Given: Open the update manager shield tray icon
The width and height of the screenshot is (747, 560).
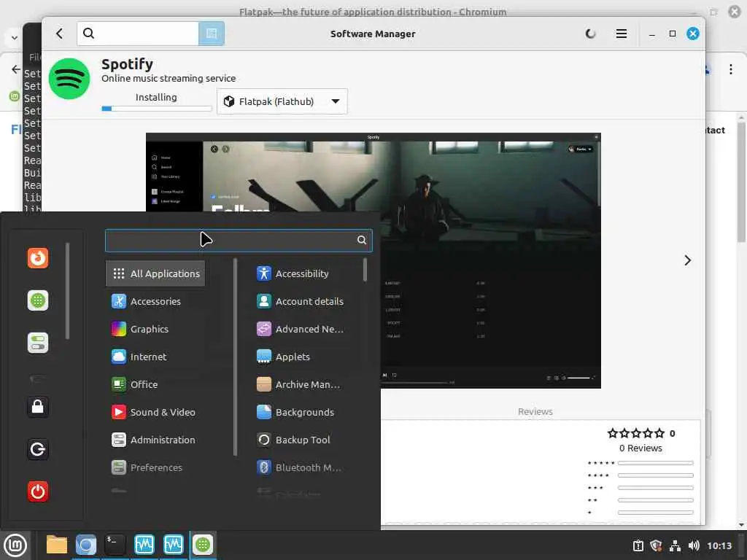Looking at the screenshot, I should click(x=656, y=545).
